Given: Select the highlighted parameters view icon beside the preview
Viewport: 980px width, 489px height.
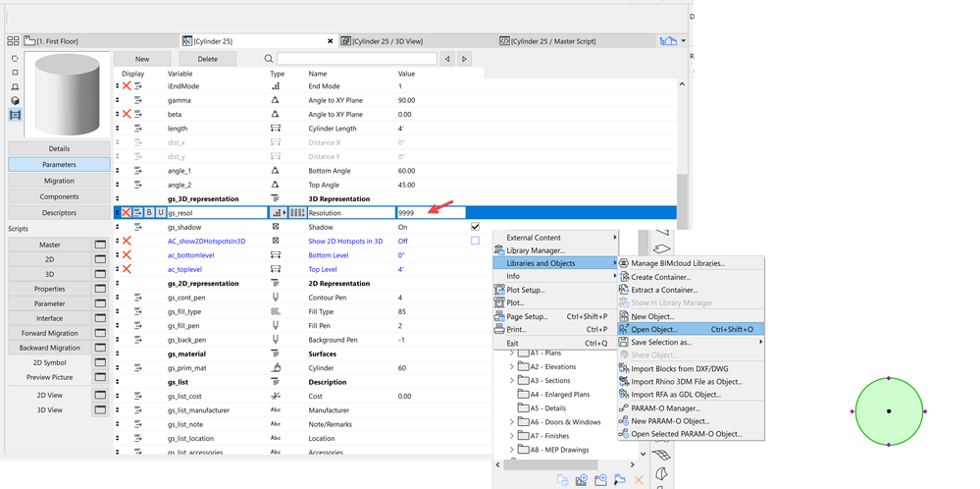Looking at the screenshot, I should (16, 115).
